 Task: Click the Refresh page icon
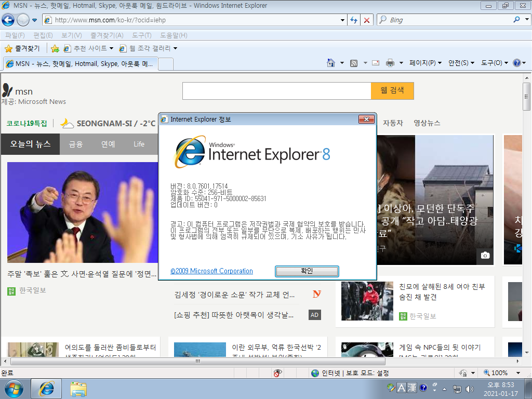[353, 20]
